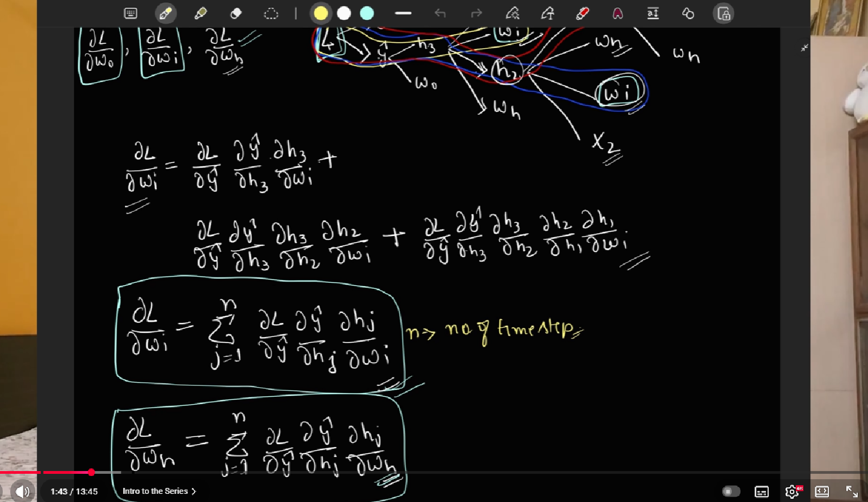The image size is (868, 502).
Task: Click the video progress bar scrubber
Action: coord(91,473)
